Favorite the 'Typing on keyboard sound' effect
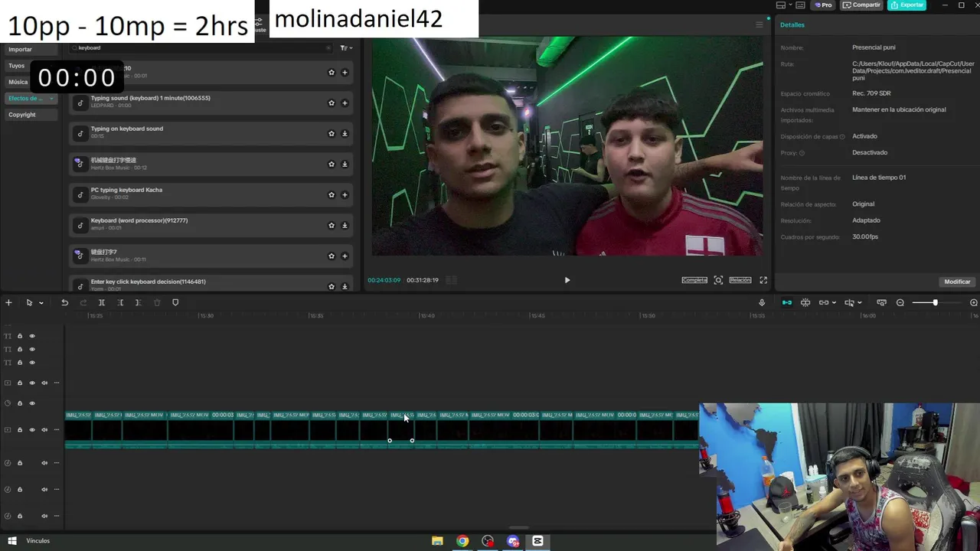 point(332,133)
